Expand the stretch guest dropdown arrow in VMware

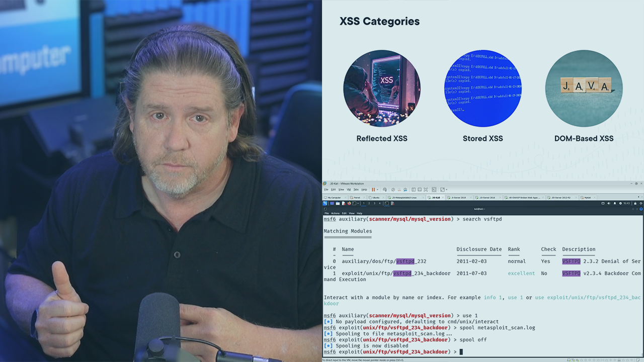(447, 190)
